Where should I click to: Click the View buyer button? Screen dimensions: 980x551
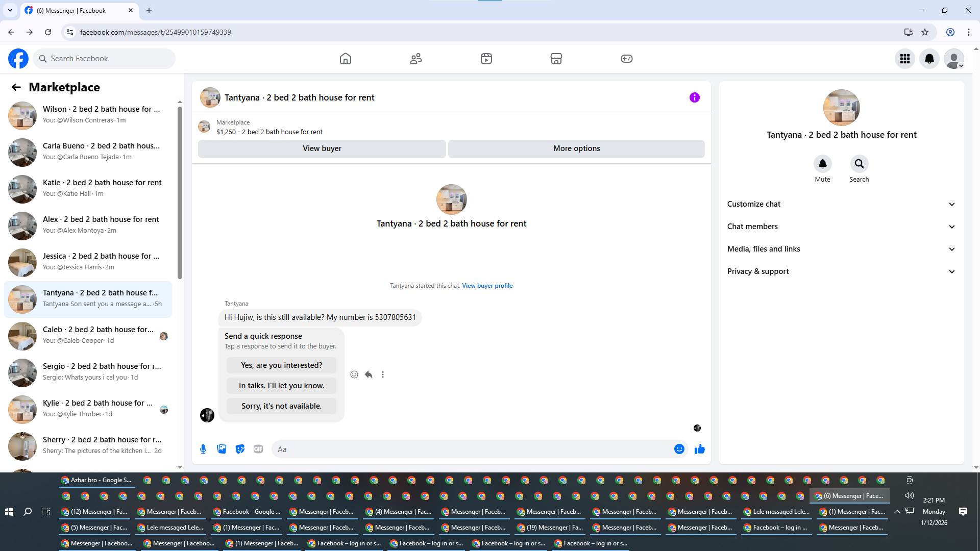point(322,148)
